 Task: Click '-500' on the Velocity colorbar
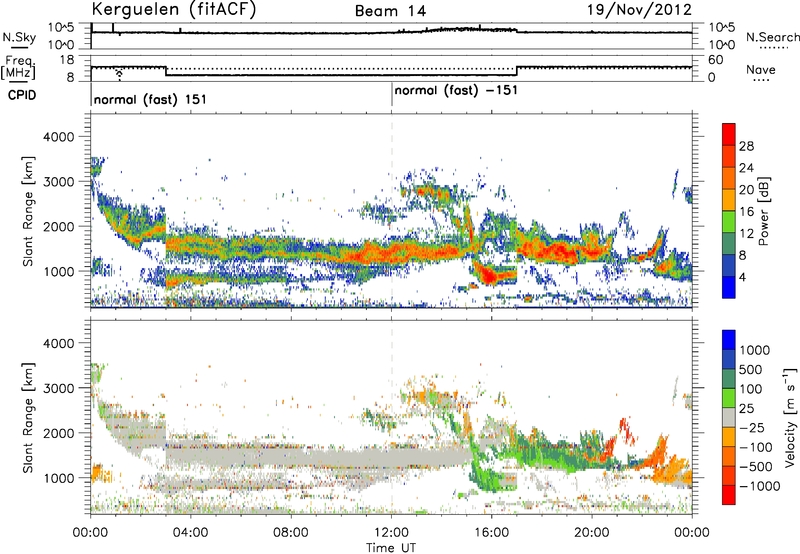756,467
